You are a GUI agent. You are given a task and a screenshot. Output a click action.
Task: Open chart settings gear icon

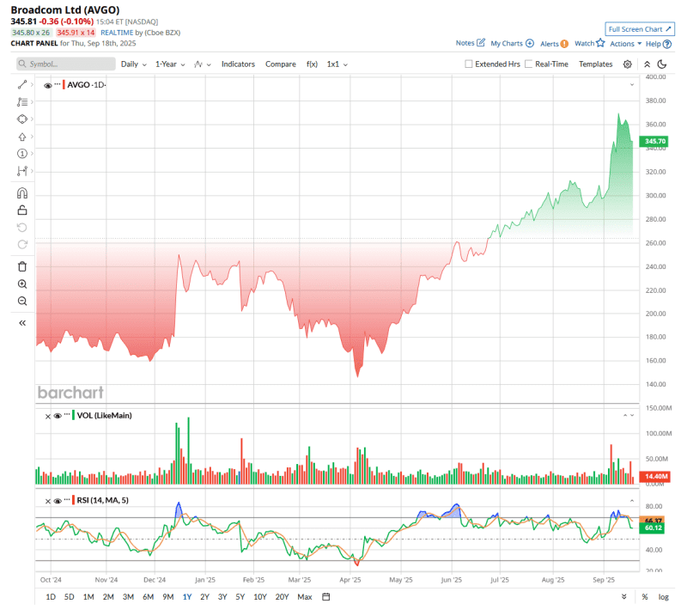(628, 64)
